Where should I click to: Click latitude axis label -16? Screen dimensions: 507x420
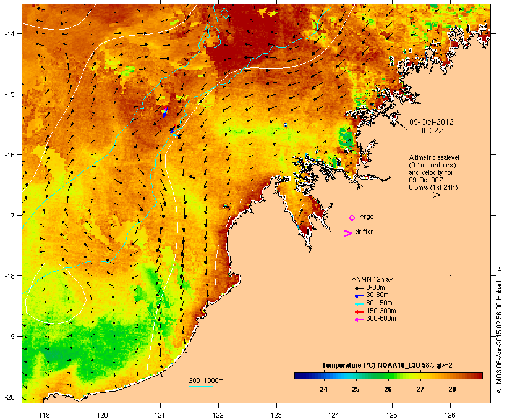[9, 155]
